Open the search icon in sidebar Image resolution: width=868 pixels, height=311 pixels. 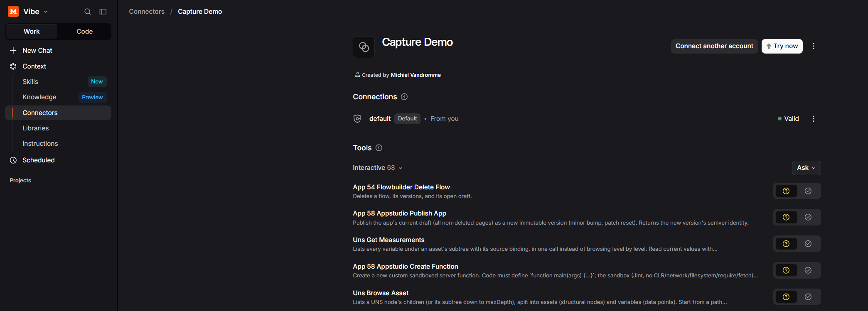[x=88, y=12]
